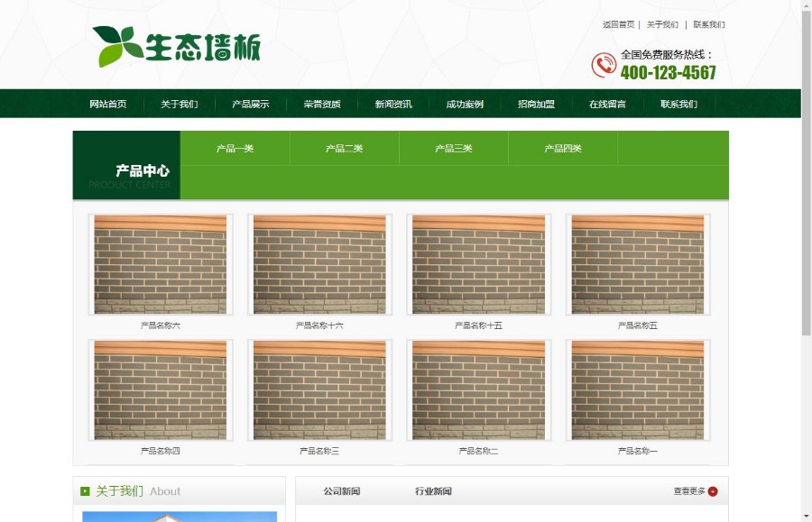Click the red phone hotline icon
812x522 pixels.
coord(604,65)
